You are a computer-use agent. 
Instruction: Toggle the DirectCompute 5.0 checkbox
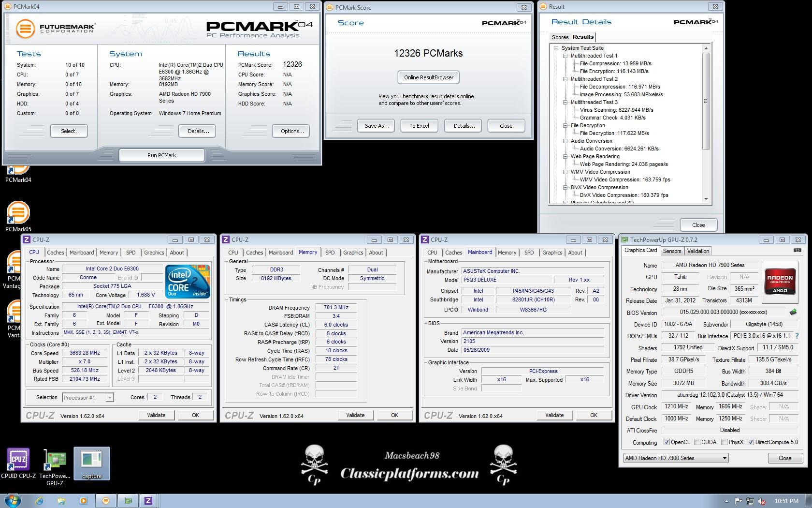click(751, 442)
